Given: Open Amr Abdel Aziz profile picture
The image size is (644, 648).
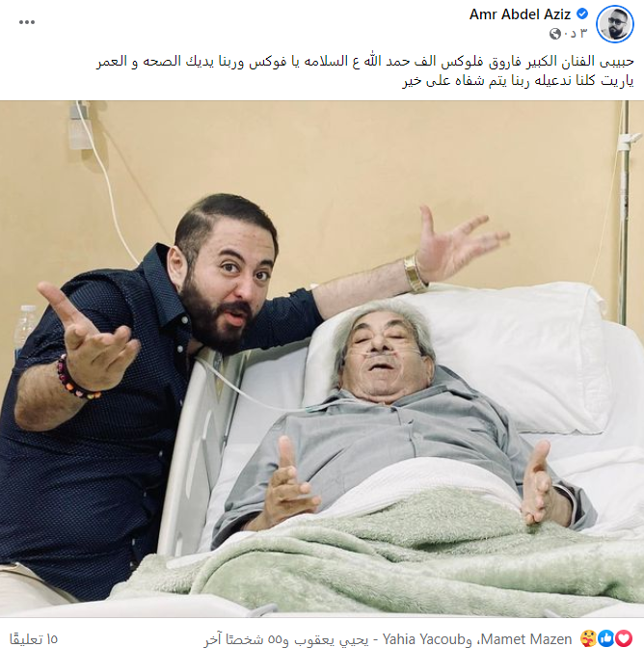Looking at the screenshot, I should click(x=615, y=24).
